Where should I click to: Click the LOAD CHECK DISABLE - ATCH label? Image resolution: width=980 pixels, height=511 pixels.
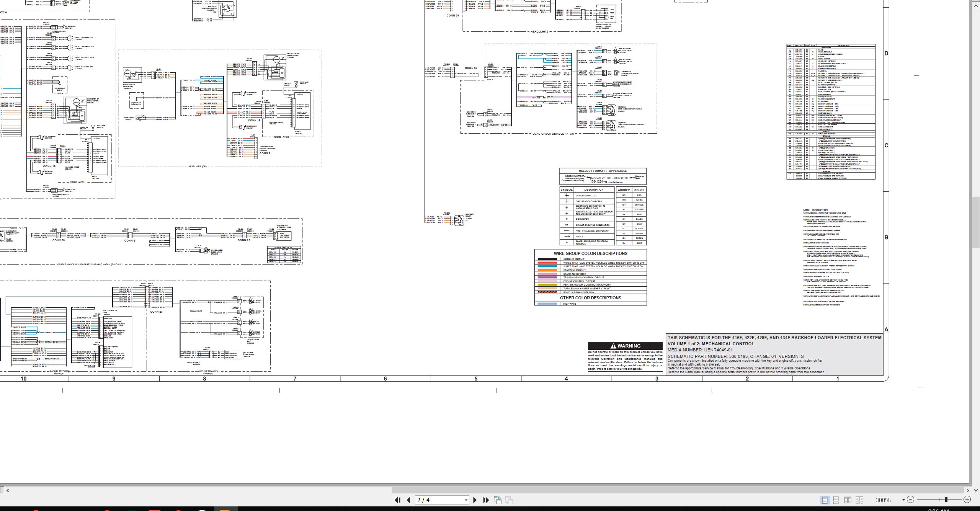point(553,134)
